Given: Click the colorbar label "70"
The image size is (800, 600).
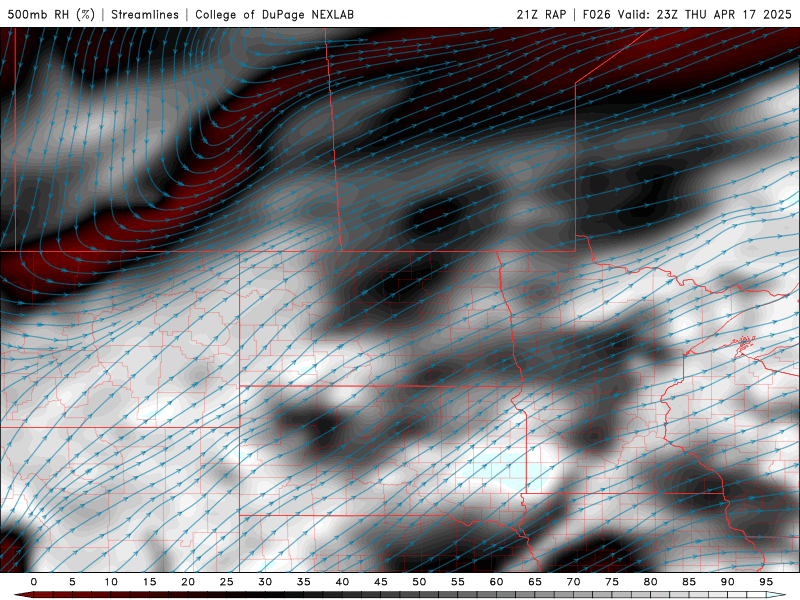Looking at the screenshot, I should point(573,582).
